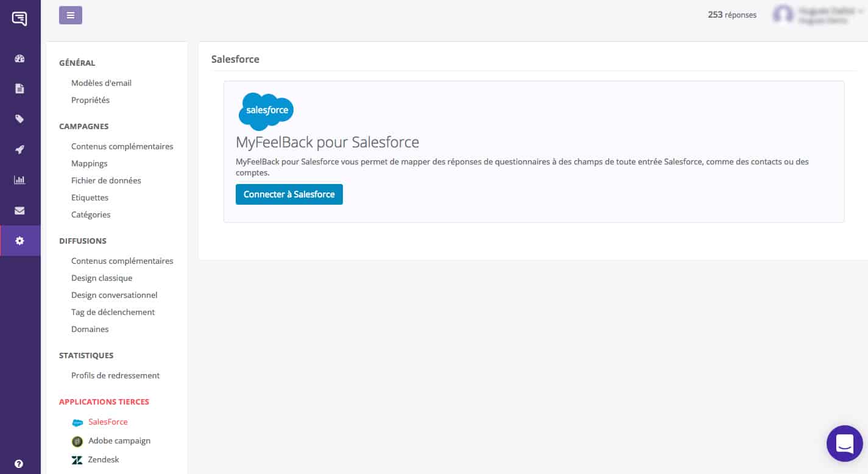This screenshot has width=868, height=474.
Task: Click the help question mark icon
Action: [19, 464]
